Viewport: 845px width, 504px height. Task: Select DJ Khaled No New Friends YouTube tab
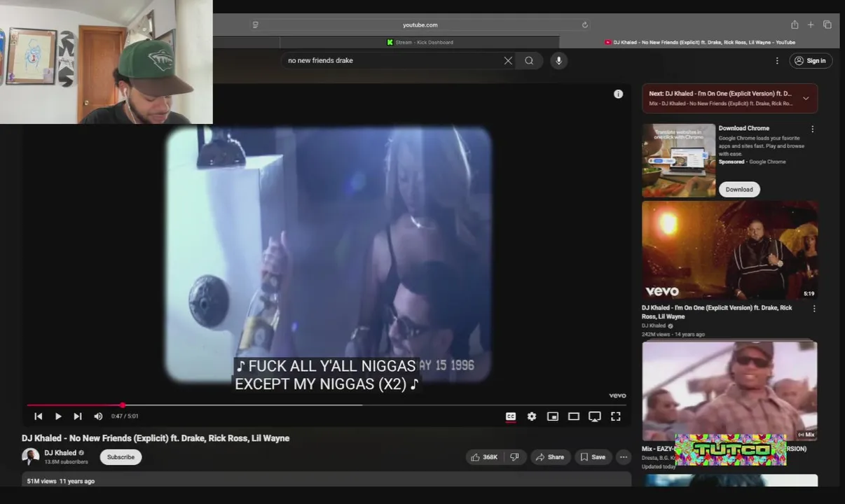[x=699, y=43]
